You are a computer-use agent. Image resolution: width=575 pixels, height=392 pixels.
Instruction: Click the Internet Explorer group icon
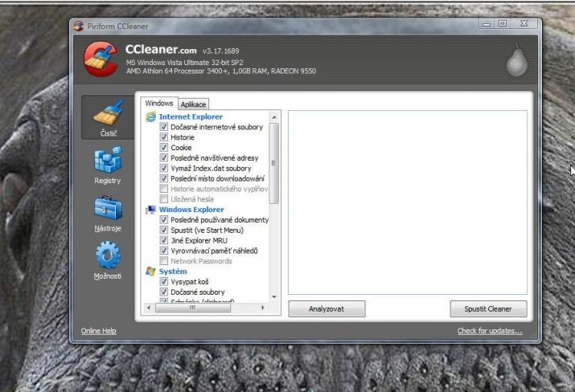coord(150,116)
